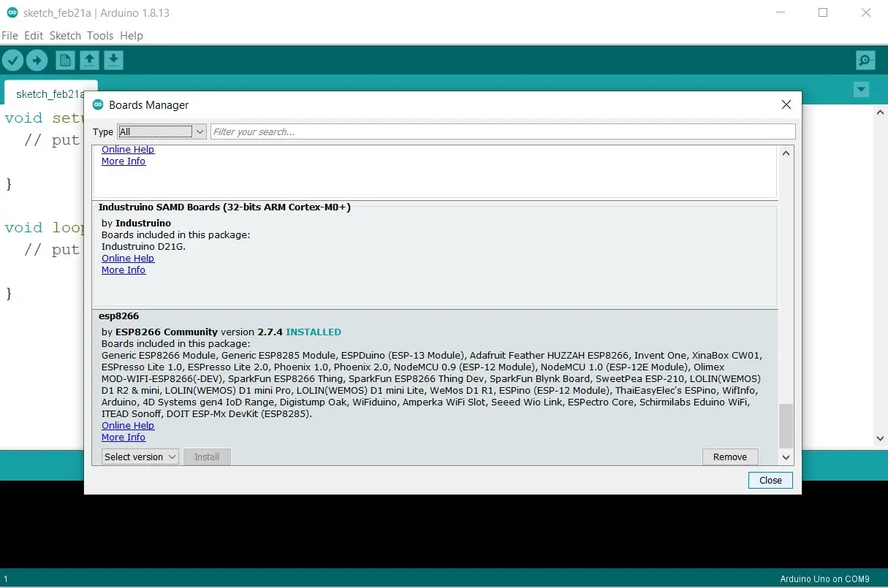Click the Upload arrow toolbar icon
This screenshot has width=888, height=588.
pyautogui.click(x=37, y=60)
